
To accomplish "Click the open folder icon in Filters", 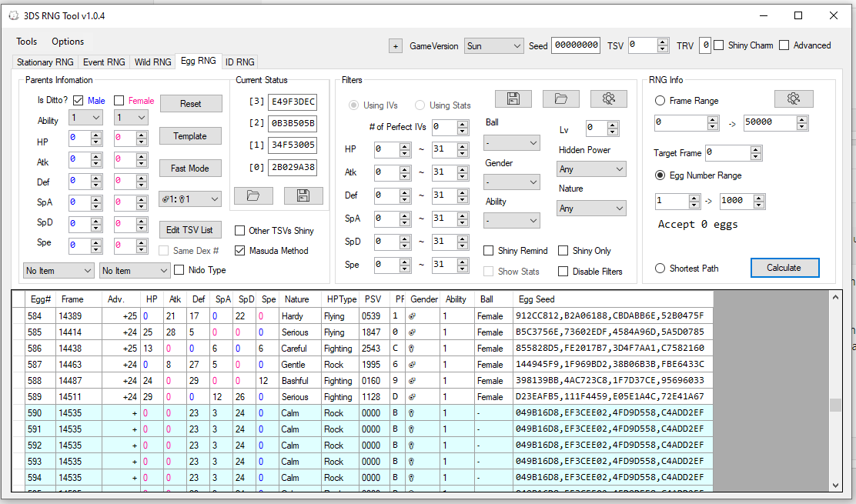I will point(560,98).
